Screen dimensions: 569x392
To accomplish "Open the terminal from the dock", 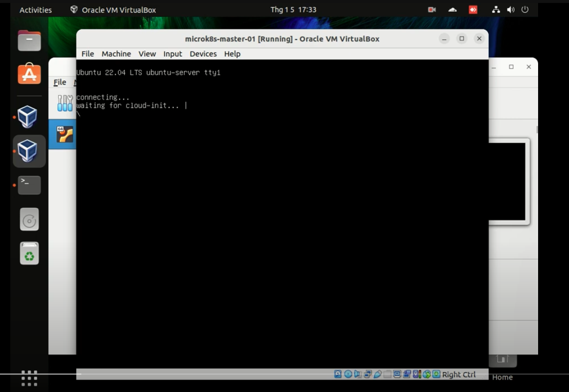I will tap(29, 185).
